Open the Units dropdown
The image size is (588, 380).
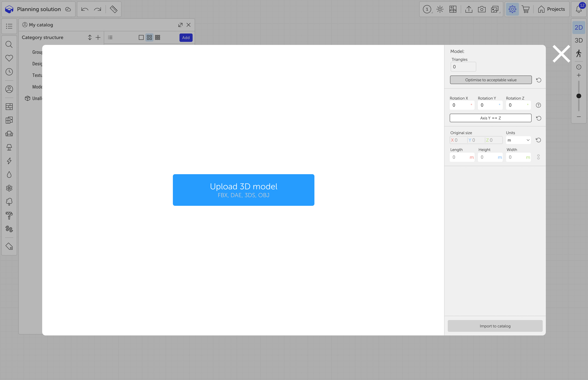[518, 140]
